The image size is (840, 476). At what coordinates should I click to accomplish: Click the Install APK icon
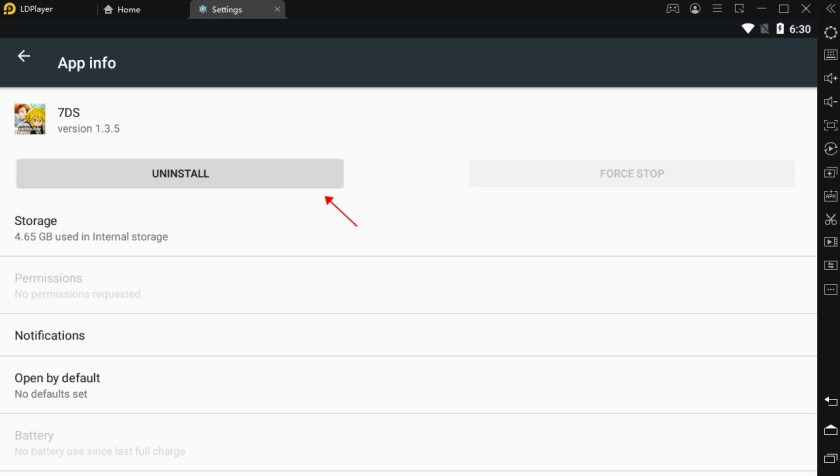click(x=830, y=196)
